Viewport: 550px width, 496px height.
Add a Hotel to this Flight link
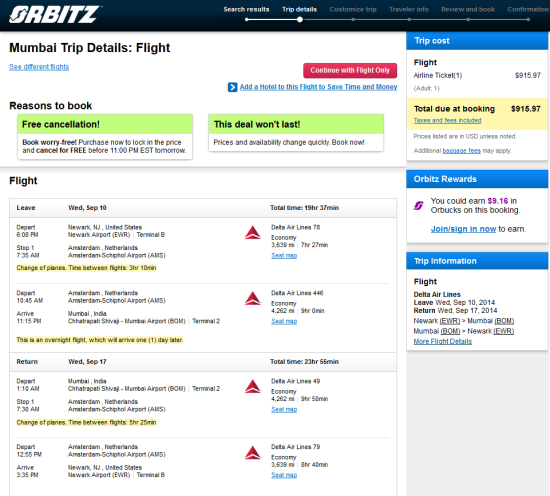tap(318, 87)
